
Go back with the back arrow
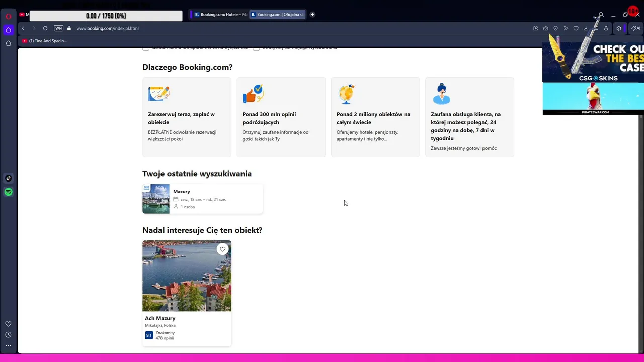23,28
